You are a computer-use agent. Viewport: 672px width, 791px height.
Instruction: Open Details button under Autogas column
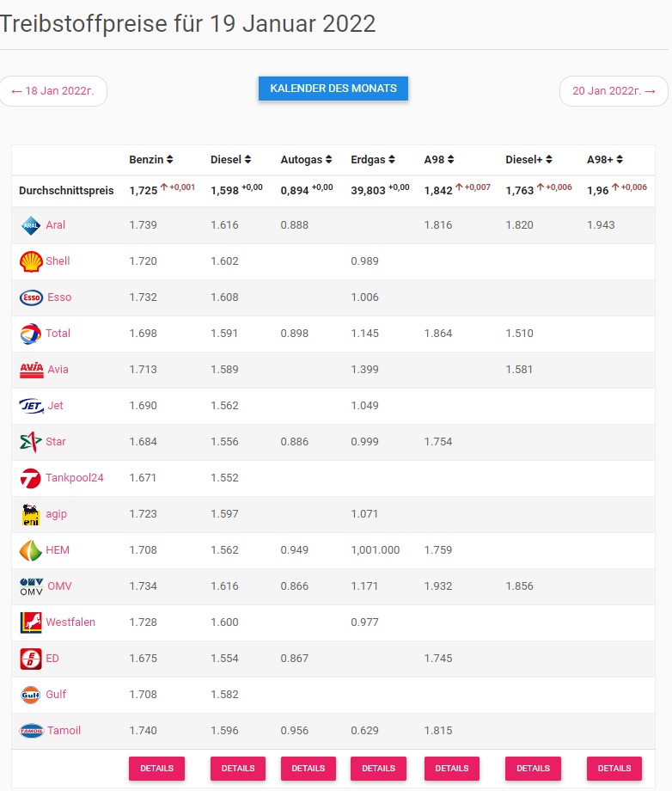(x=308, y=769)
